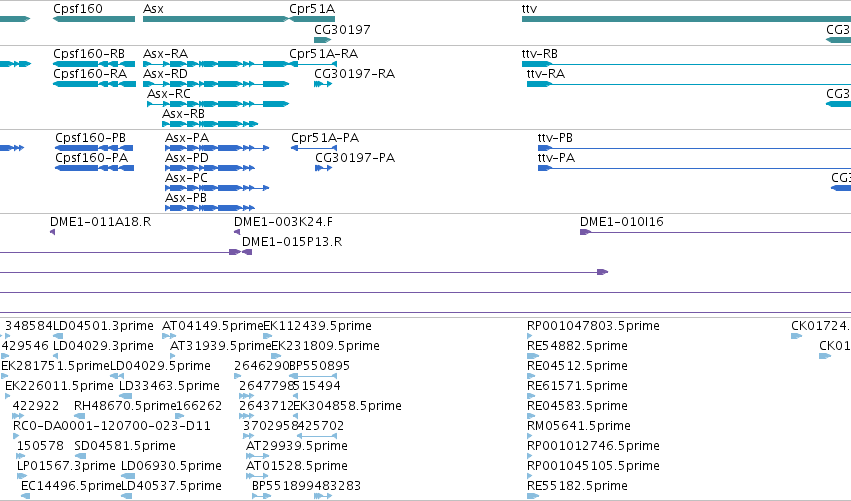Select the Asx-PD coding sequence glyph
The width and height of the screenshot is (851, 501).
pos(210,168)
